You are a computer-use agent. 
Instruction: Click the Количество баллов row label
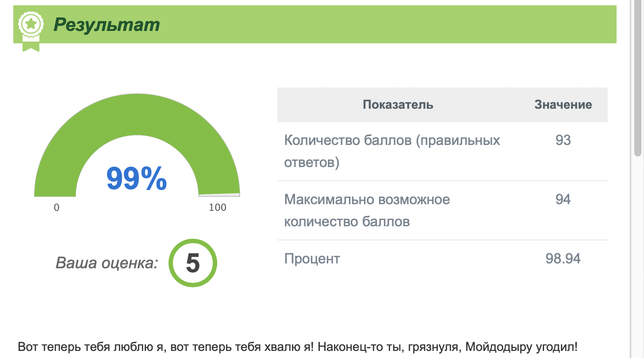(x=392, y=152)
